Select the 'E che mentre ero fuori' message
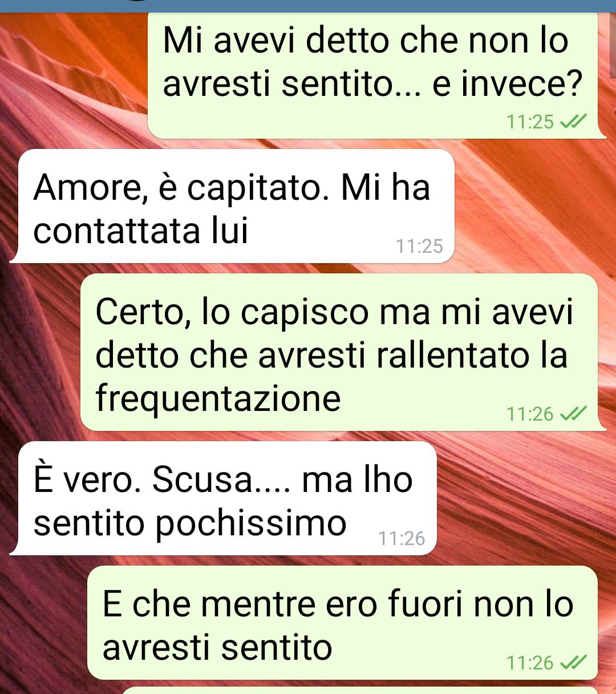Image resolution: width=616 pixels, height=694 pixels. (343, 623)
